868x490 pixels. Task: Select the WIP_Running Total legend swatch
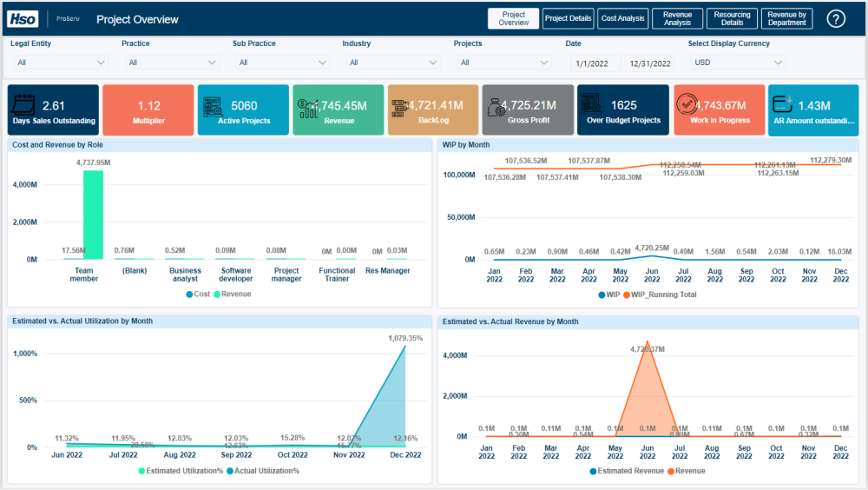coord(627,295)
